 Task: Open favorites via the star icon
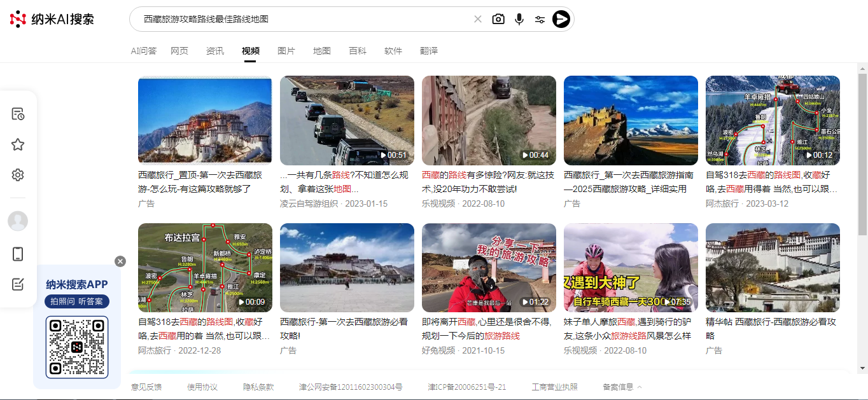click(x=18, y=144)
